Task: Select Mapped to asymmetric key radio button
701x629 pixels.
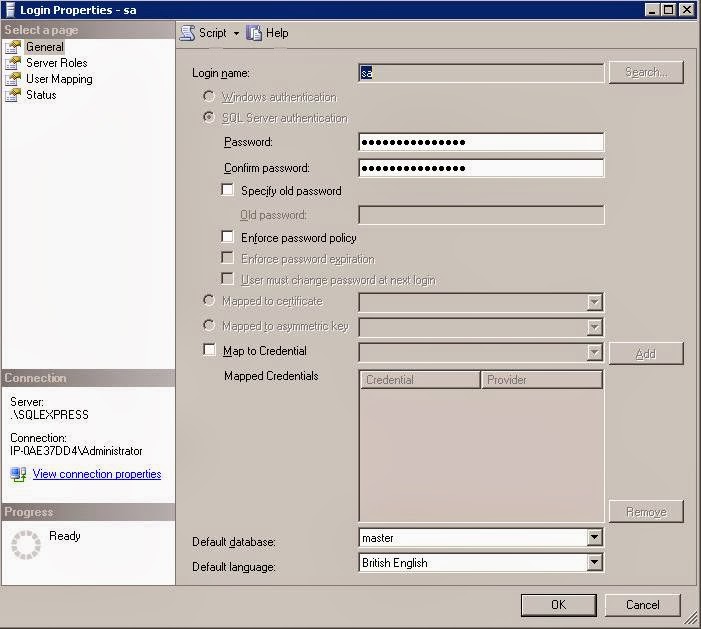Action: click(x=209, y=325)
